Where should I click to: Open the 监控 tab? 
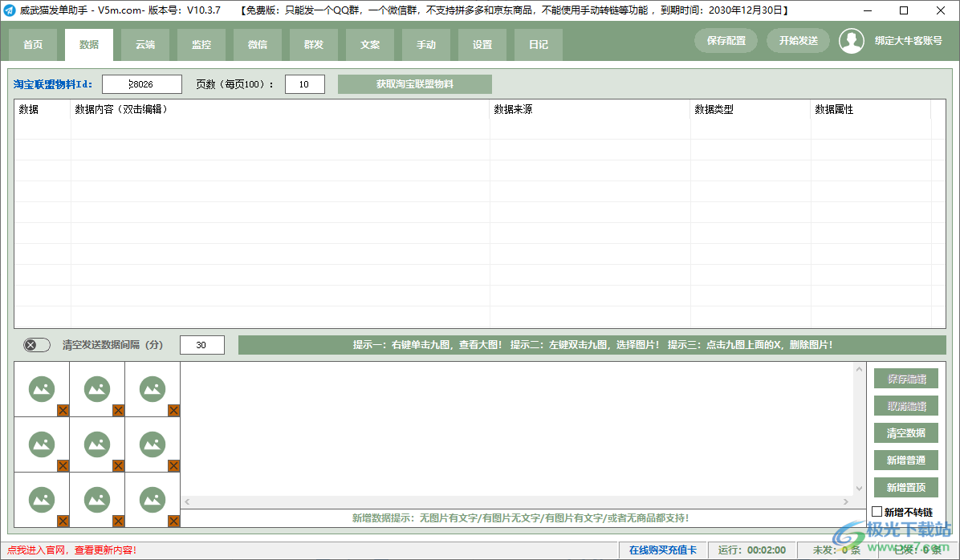click(201, 45)
